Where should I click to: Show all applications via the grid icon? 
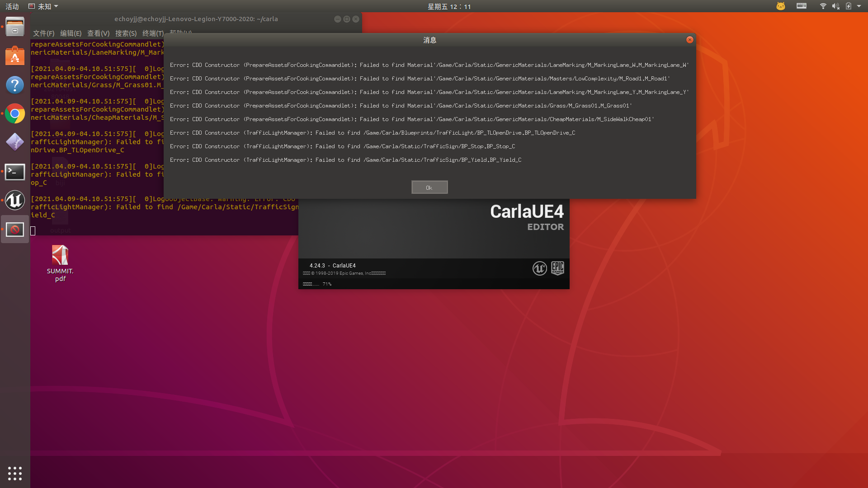pyautogui.click(x=15, y=473)
